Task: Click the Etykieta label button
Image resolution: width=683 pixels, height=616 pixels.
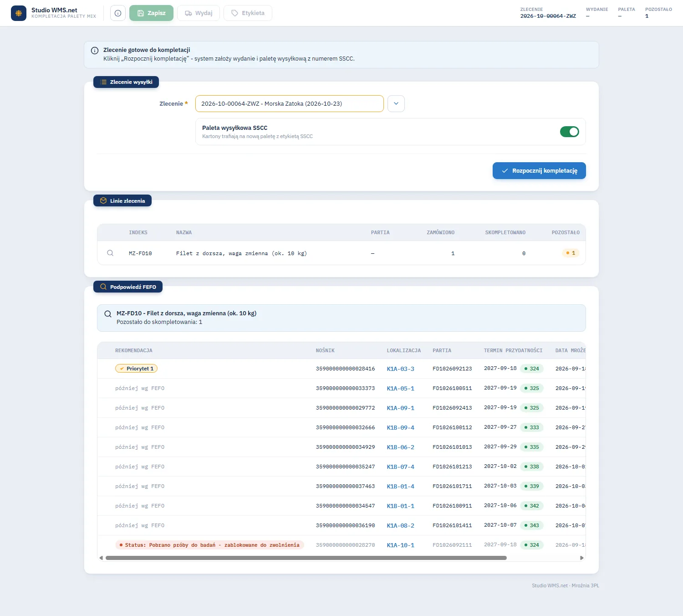Action: point(248,13)
